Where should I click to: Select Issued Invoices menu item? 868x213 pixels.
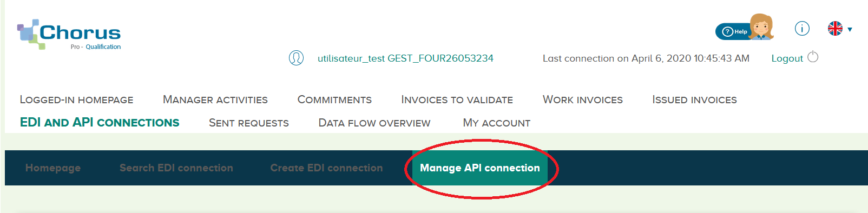(x=694, y=99)
